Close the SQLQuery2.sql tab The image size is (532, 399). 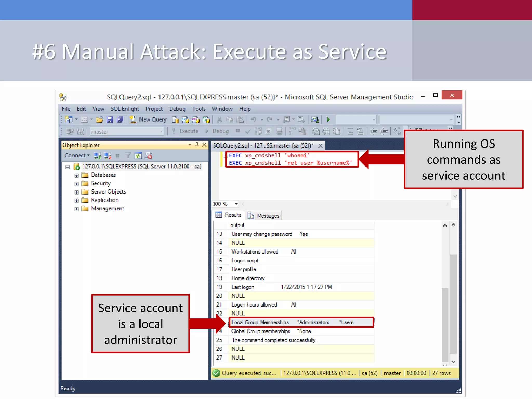pyautogui.click(x=321, y=145)
